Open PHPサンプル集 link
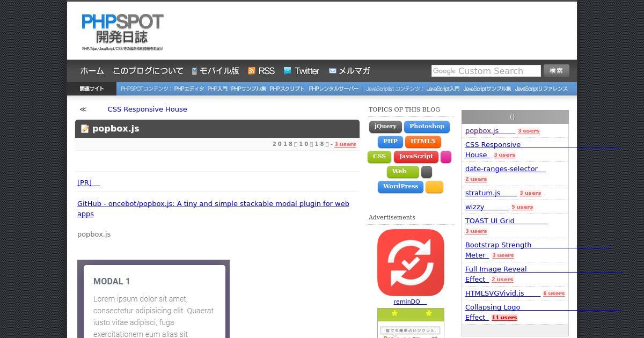The width and height of the screenshot is (644, 338). (x=248, y=89)
